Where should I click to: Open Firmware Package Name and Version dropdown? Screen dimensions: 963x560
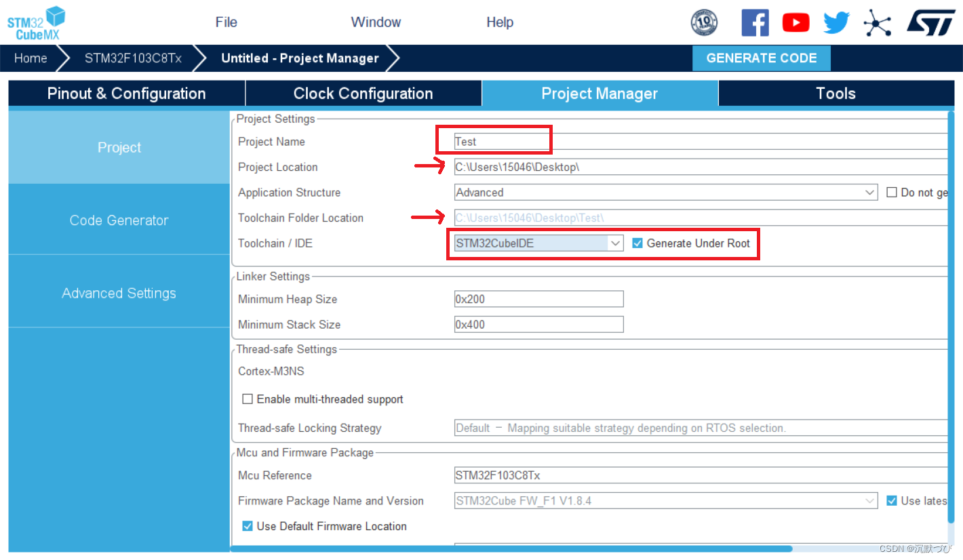[666, 501]
